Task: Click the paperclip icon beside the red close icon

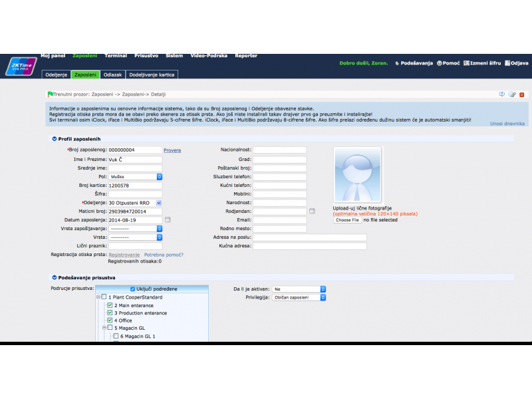Action: click(x=512, y=94)
